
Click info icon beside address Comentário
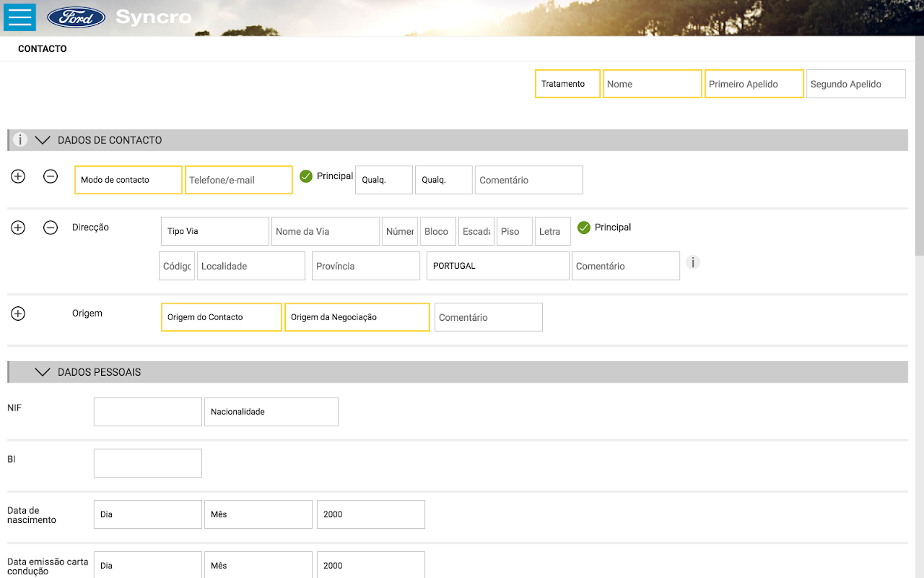pyautogui.click(x=692, y=262)
